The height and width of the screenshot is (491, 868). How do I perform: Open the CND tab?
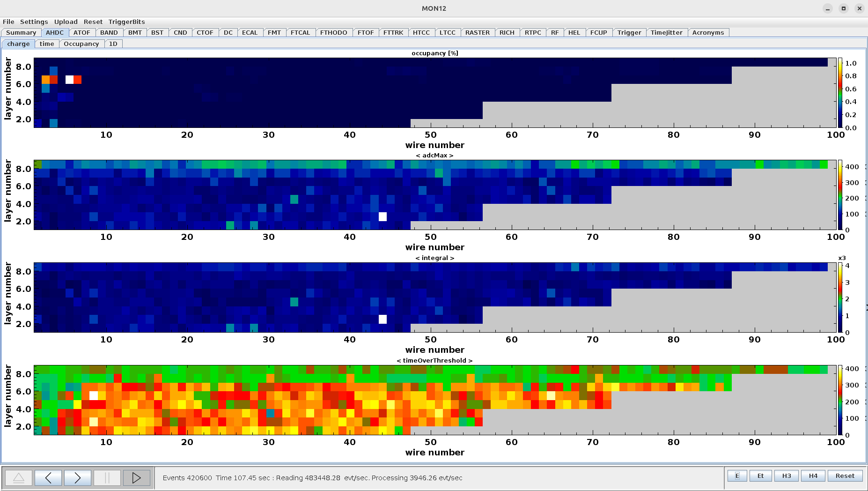coord(180,32)
